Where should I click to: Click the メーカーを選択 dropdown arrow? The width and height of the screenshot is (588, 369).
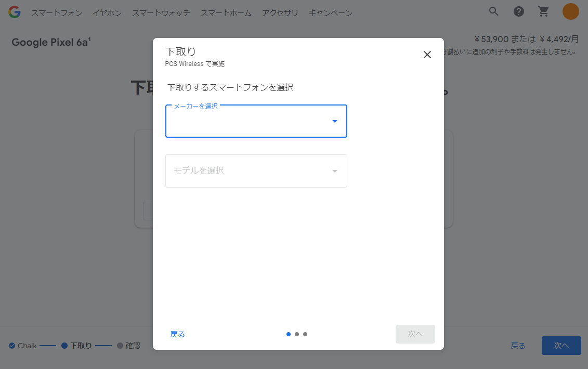tap(334, 121)
